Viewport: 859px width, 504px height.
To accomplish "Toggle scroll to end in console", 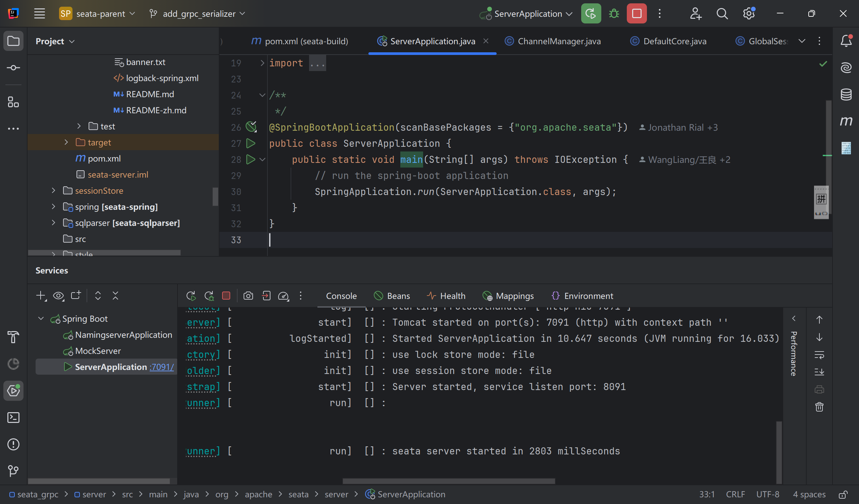I will click(819, 372).
